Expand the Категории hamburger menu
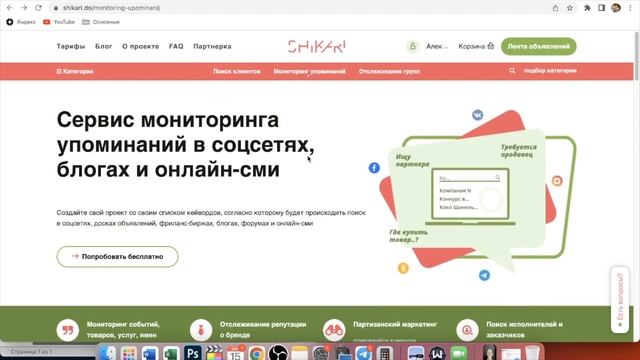Screen dimensions: 640x360 click(75, 71)
